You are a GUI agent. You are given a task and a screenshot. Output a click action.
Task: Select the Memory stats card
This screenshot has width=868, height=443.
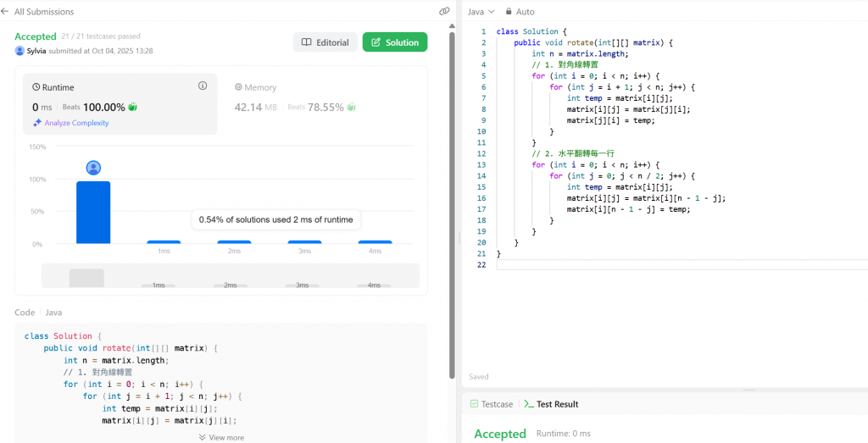point(322,104)
